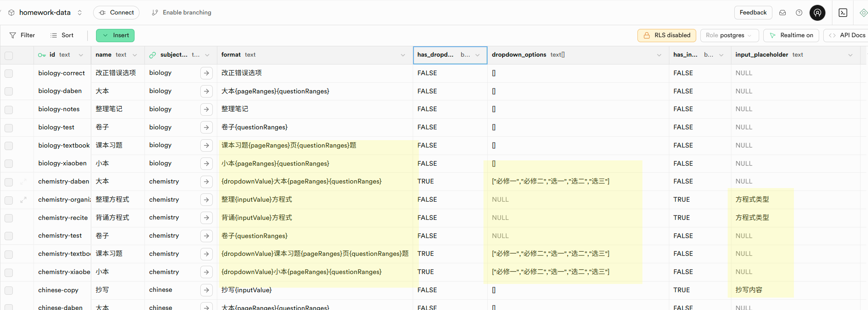Open the homework-data project switcher

click(79, 13)
